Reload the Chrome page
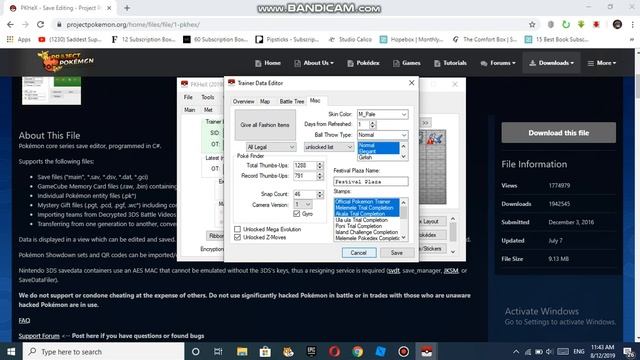Screen dimensions: 640x360 pos(40,24)
